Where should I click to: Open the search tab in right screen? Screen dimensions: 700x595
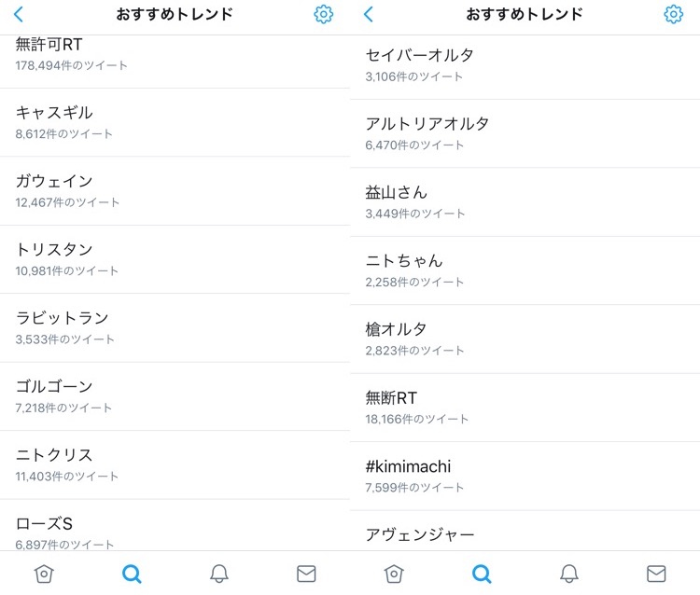point(482,574)
